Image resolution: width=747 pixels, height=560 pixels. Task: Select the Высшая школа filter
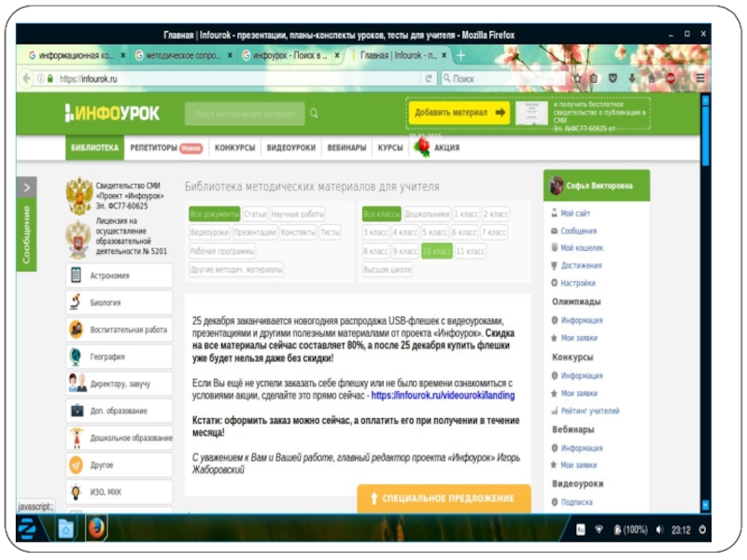[x=388, y=270]
